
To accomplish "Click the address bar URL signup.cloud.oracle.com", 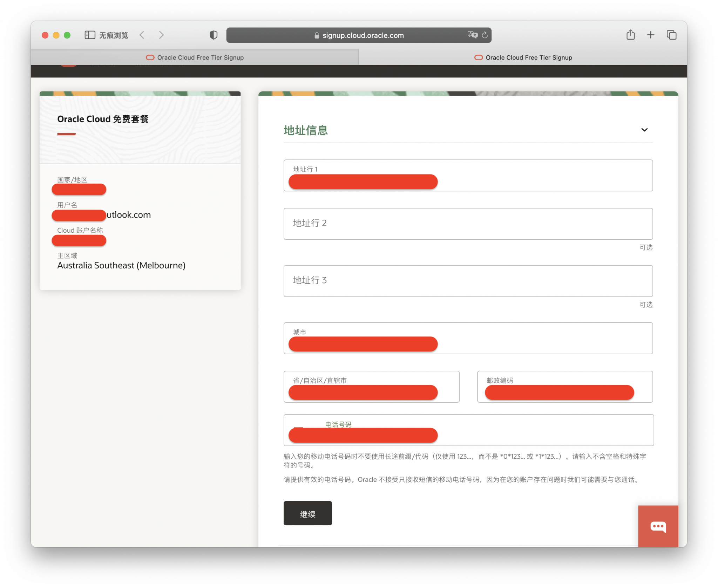I will (363, 35).
